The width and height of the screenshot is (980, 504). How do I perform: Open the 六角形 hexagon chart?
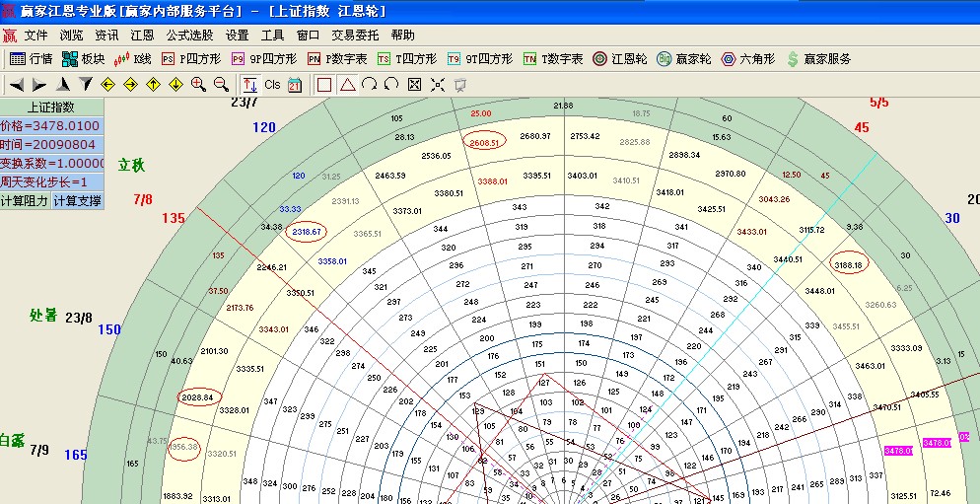tap(749, 59)
